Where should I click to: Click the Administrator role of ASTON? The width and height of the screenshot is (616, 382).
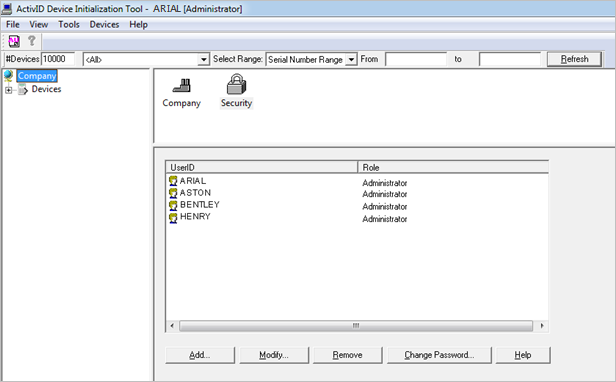[385, 194]
